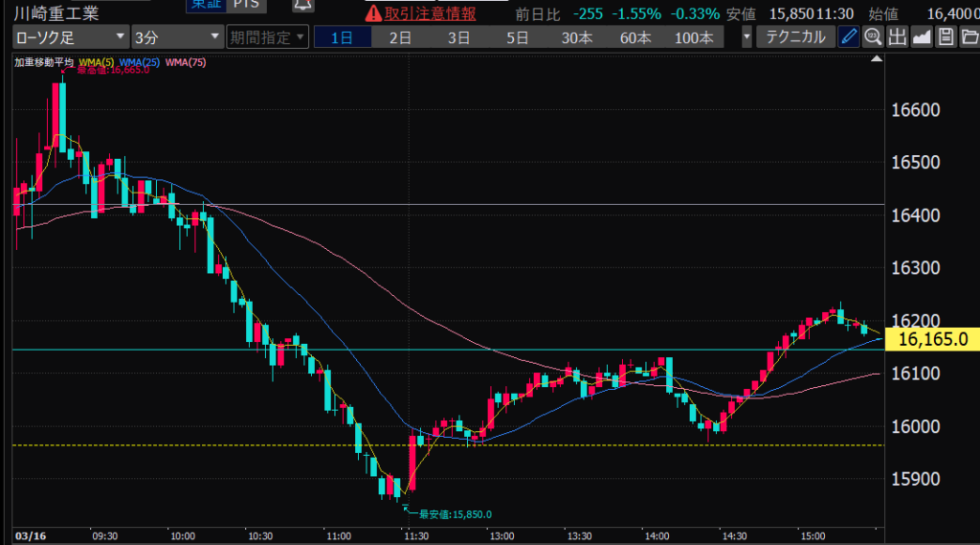Switch to the 60本 range tab
The height and width of the screenshot is (545, 980).
[x=635, y=38]
